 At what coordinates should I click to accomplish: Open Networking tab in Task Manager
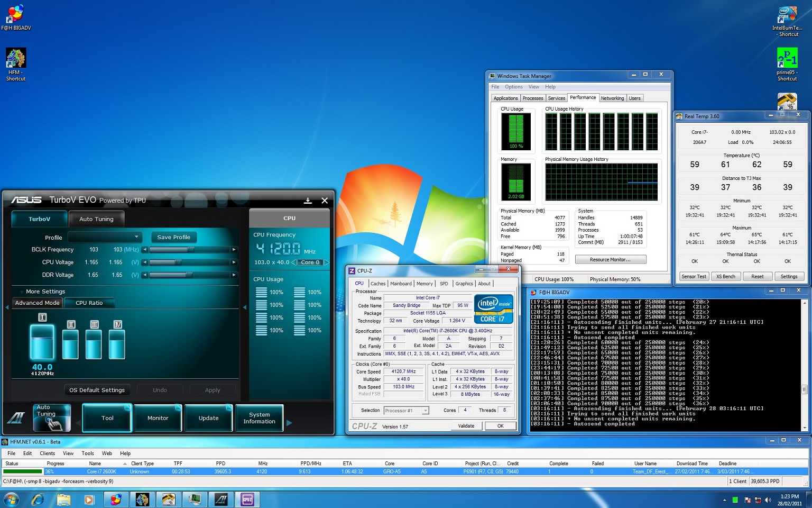click(x=612, y=98)
